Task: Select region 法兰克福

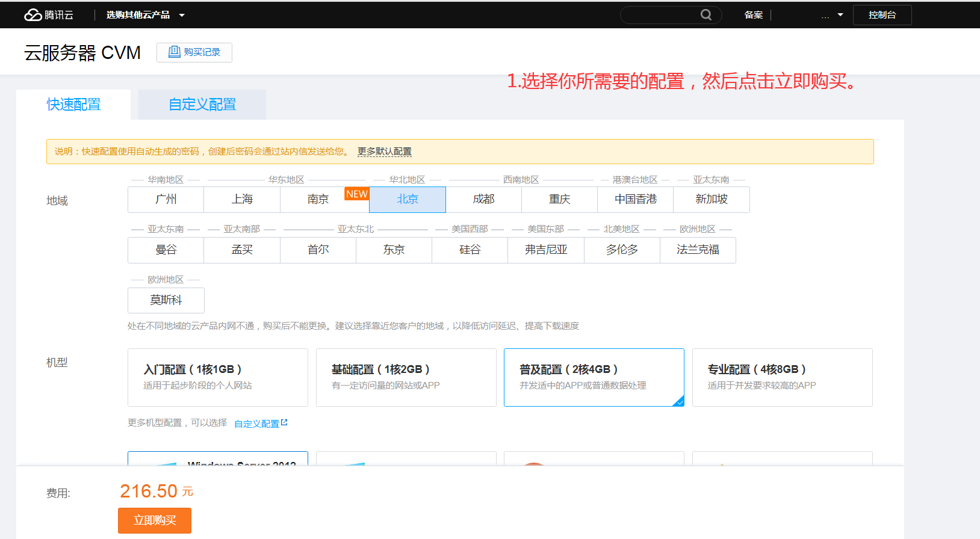Action: tap(698, 250)
